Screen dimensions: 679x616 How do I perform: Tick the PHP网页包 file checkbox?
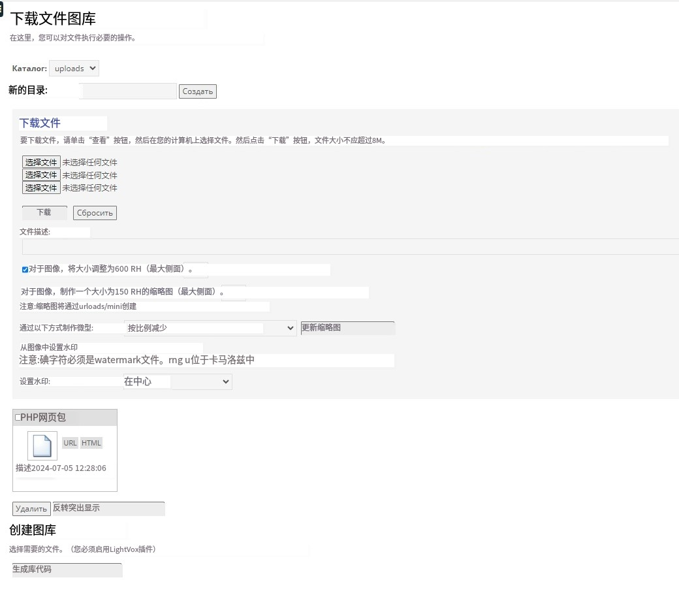coord(18,417)
